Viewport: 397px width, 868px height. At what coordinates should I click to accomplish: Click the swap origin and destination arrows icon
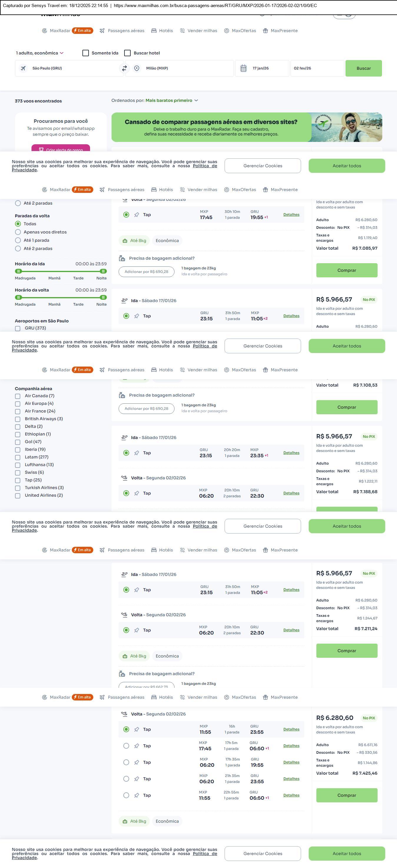click(124, 68)
